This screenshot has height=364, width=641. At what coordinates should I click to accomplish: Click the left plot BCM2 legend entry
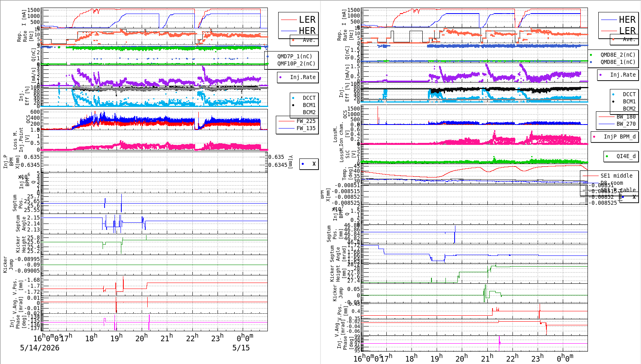pos(309,112)
